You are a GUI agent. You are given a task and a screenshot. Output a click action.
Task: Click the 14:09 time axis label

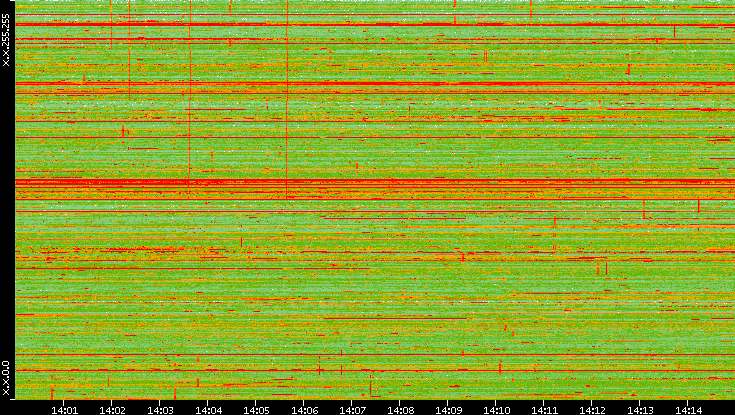click(448, 410)
